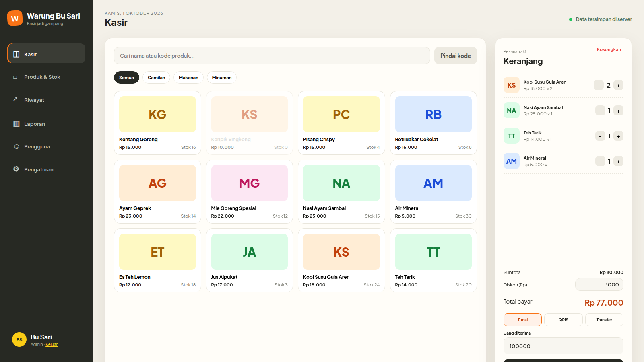
Task: Click the NA cart item badge
Action: pyautogui.click(x=512, y=111)
